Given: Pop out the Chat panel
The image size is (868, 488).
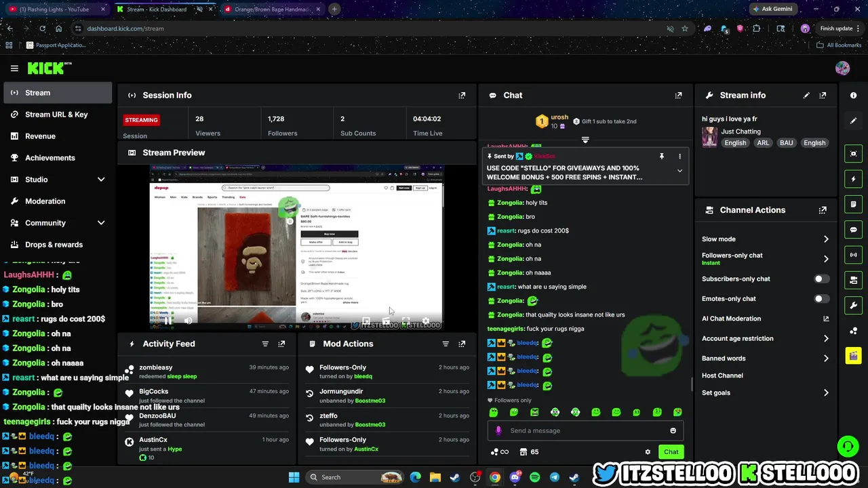Looking at the screenshot, I should pyautogui.click(x=678, y=96).
